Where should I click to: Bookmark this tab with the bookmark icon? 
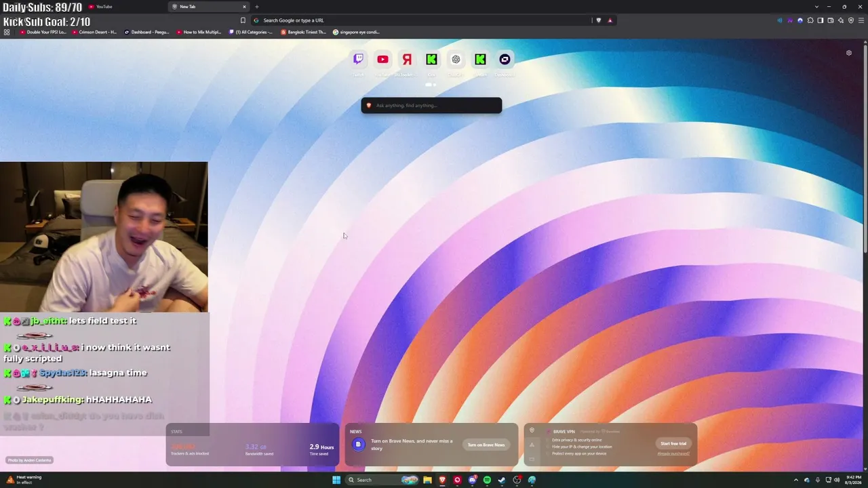point(243,20)
